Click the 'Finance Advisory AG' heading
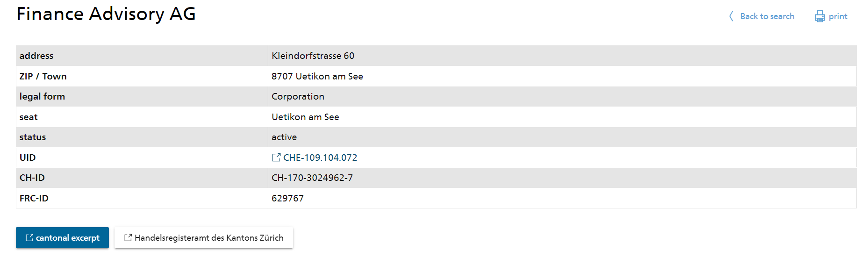This screenshot has height=258, width=868. 106,14
